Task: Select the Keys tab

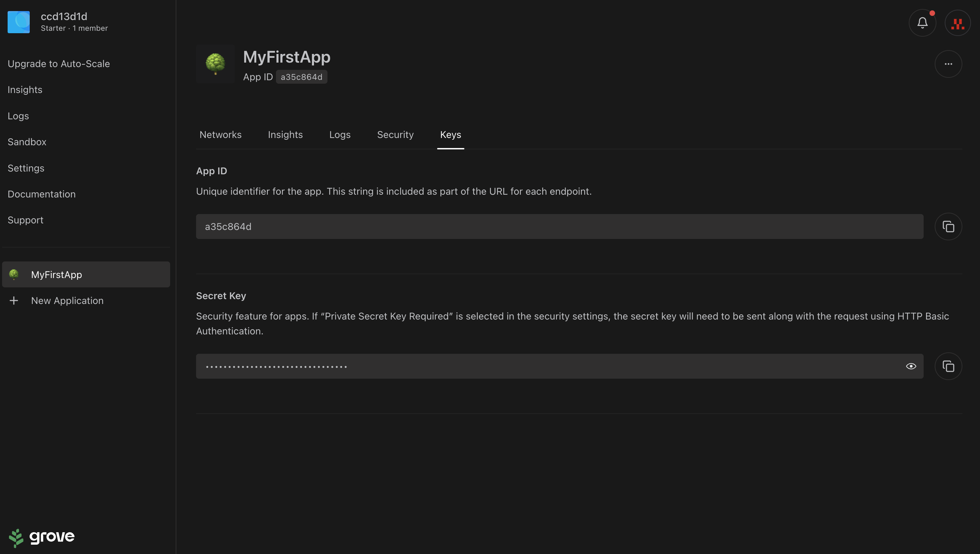Action: tap(451, 135)
